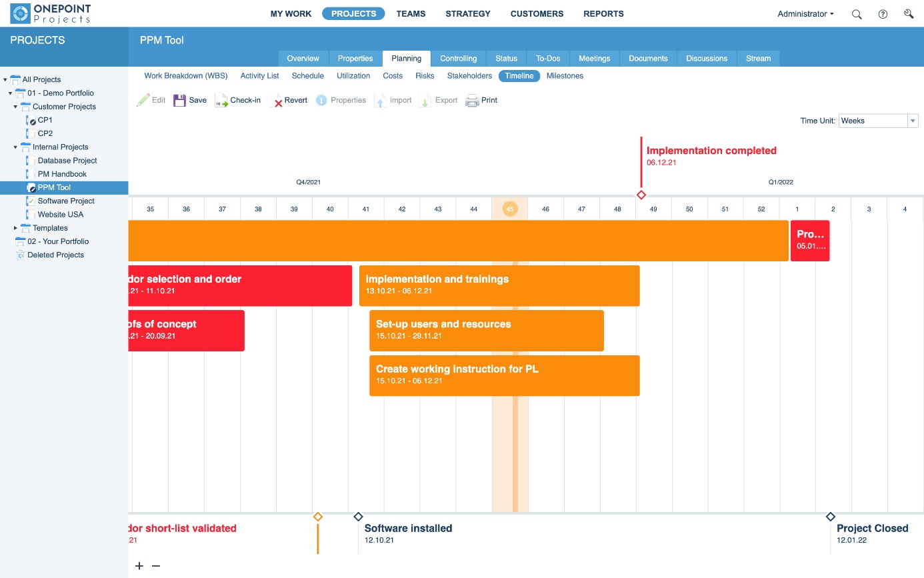Switch to the Overview tab
The width and height of the screenshot is (924, 578).
[303, 59]
